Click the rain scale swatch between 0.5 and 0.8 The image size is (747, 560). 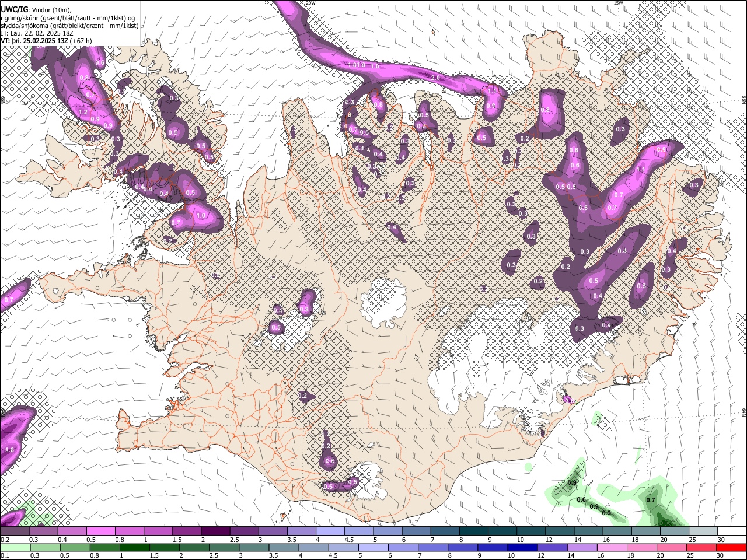(75, 548)
